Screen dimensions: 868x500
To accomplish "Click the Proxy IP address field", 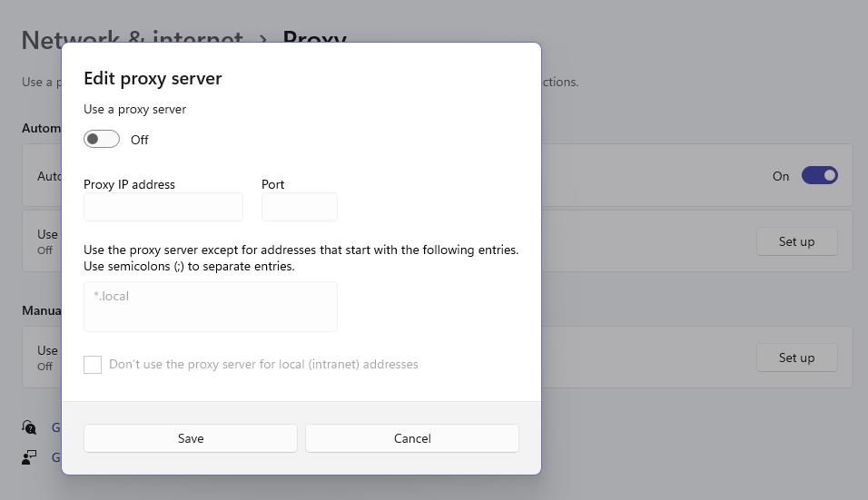I will tap(163, 207).
